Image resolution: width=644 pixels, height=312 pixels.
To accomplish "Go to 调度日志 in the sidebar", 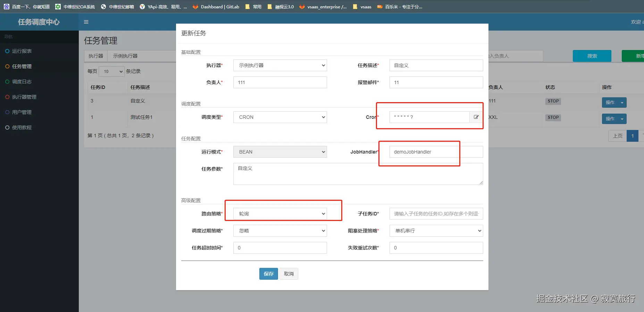I will coord(22,82).
